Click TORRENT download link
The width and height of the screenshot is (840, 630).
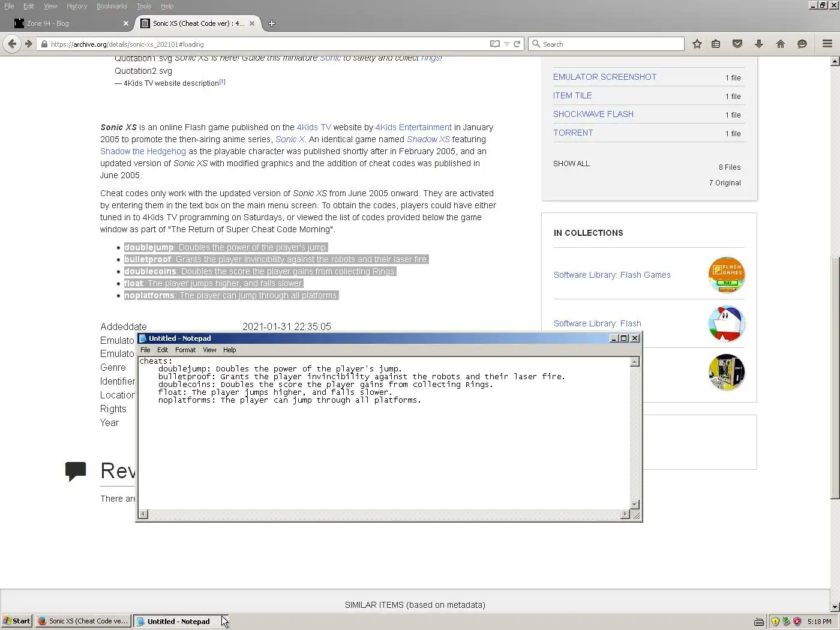tap(573, 133)
